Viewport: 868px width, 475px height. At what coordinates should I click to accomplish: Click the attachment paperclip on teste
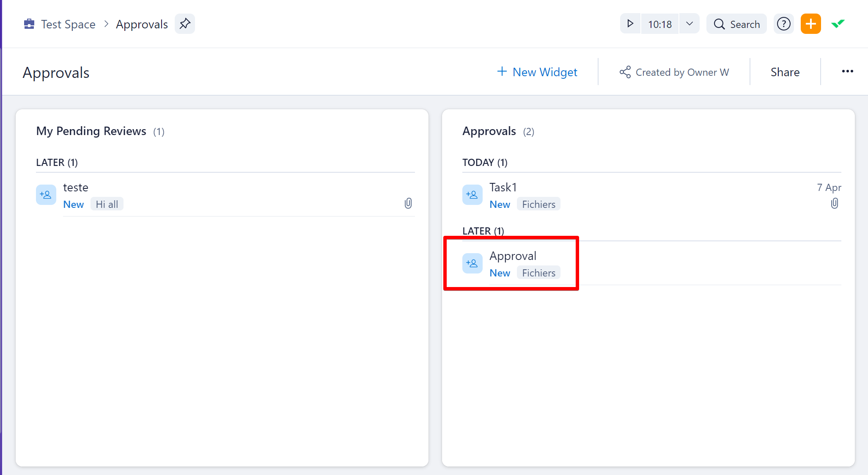(x=408, y=204)
